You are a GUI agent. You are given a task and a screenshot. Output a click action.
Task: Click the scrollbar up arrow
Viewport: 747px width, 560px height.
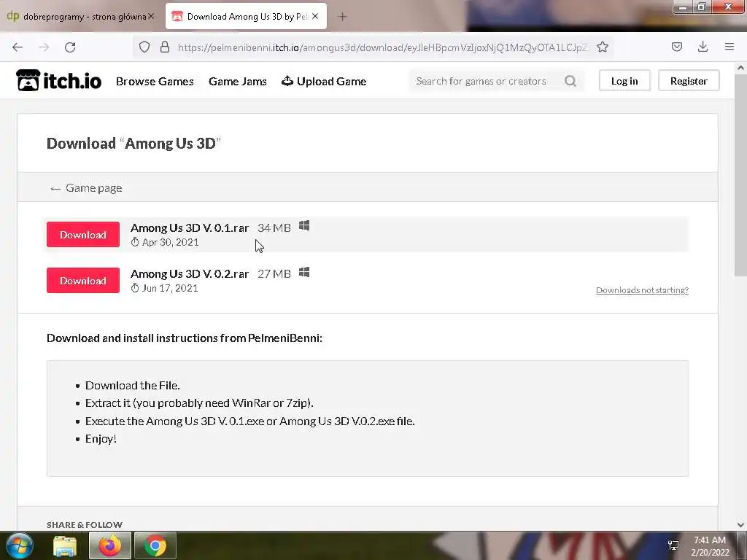pos(740,68)
